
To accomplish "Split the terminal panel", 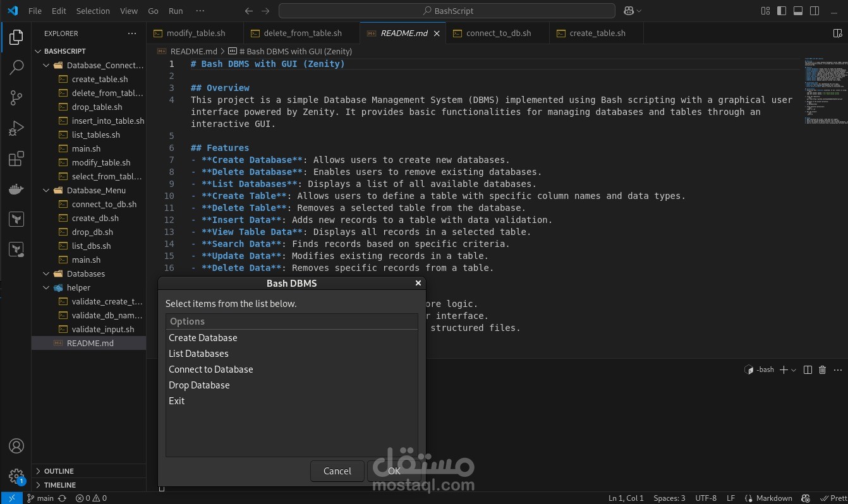I will click(808, 369).
